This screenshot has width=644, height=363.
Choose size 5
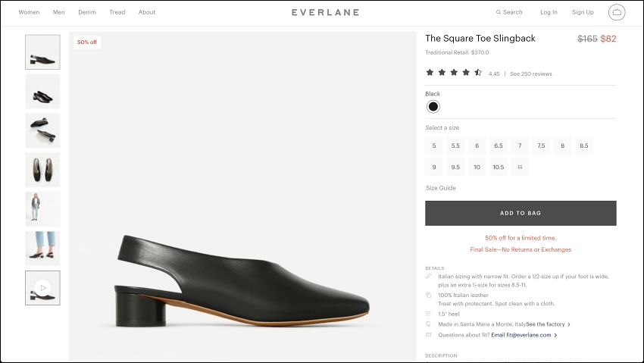click(434, 146)
